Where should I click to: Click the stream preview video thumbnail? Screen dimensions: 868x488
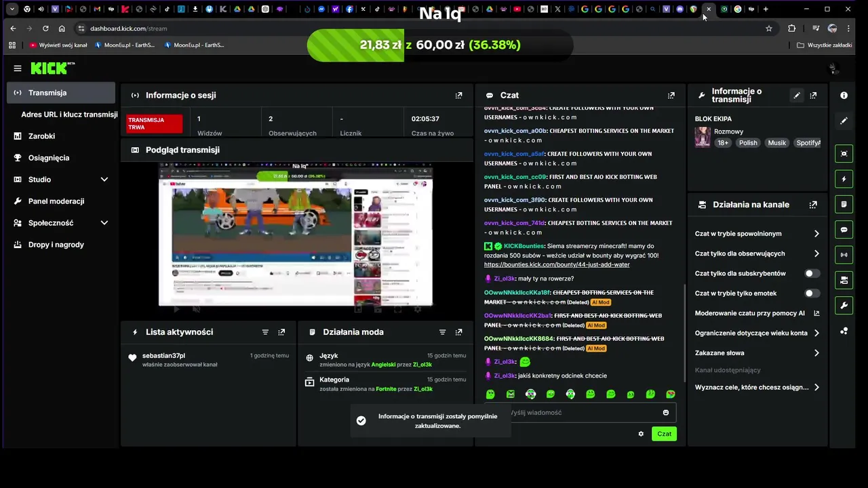click(296, 235)
